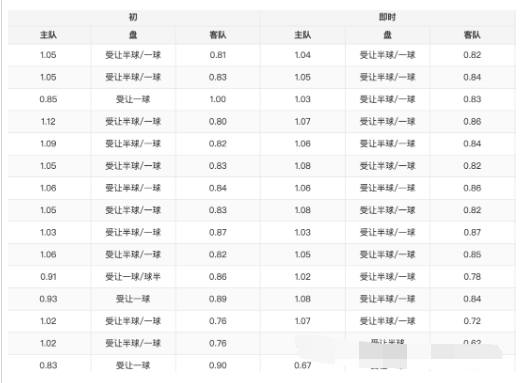
Task: Select 主队 header under 初 section
Action: coord(48,35)
